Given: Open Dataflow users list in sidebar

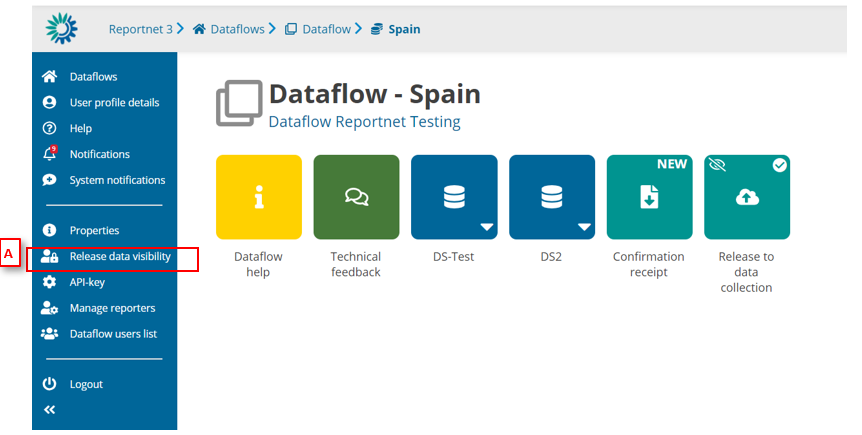Looking at the screenshot, I should (113, 334).
